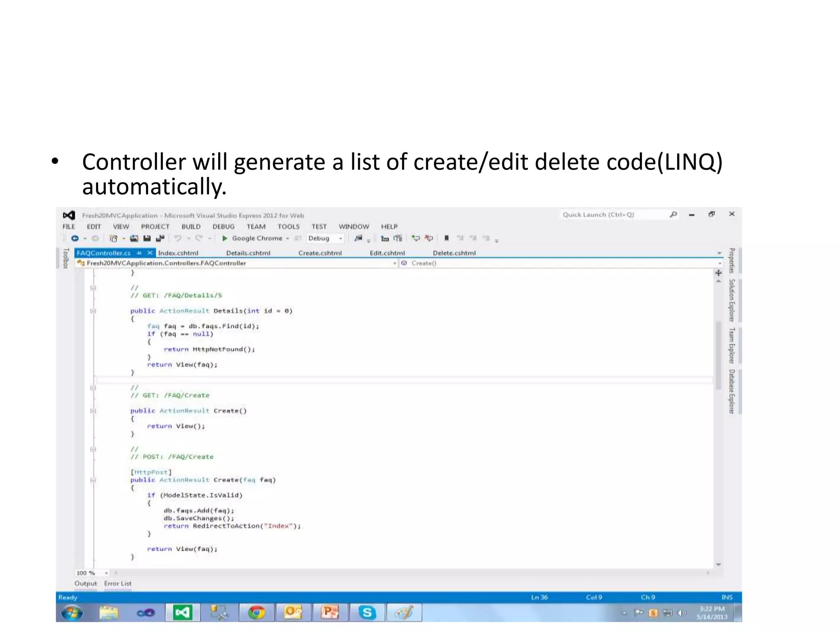840x630 pixels.
Task: Click the volume speaker tray icon
Action: point(682,613)
